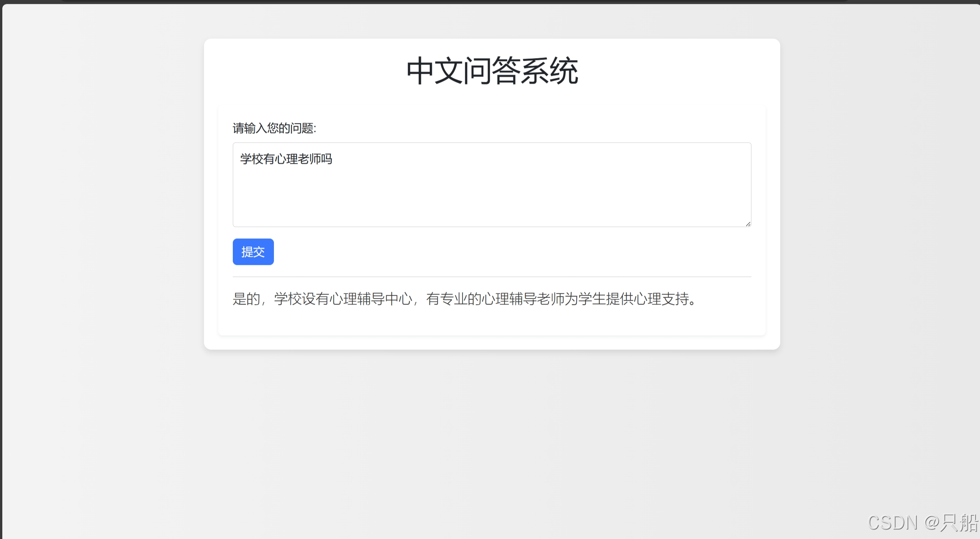Click the textarea resize handle corner
Viewport: 980px width, 539px height.
coord(748,224)
